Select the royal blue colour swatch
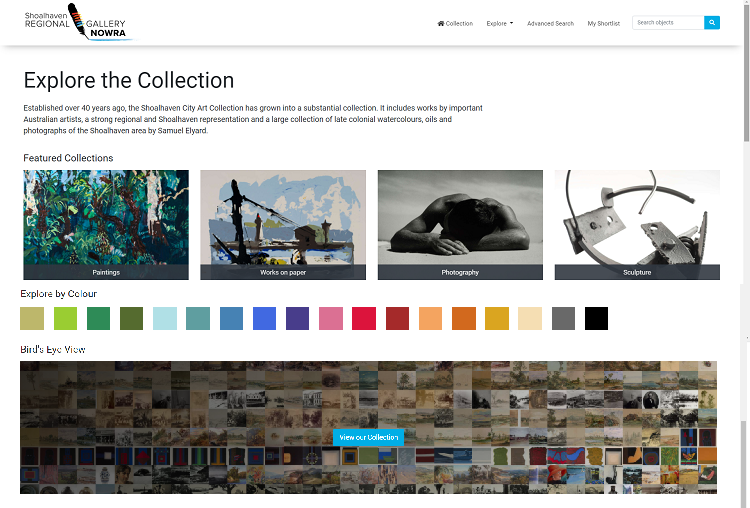This screenshot has height=508, width=750. point(265,319)
